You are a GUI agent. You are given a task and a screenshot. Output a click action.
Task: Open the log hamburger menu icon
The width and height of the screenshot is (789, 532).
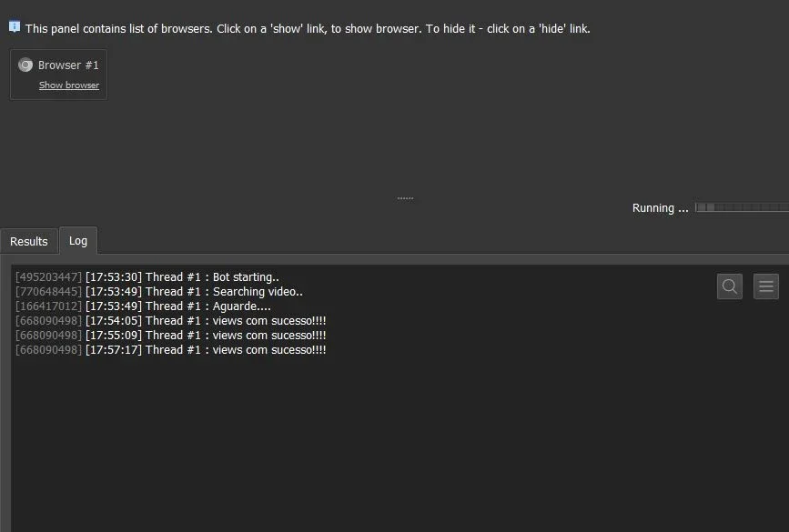point(766,286)
